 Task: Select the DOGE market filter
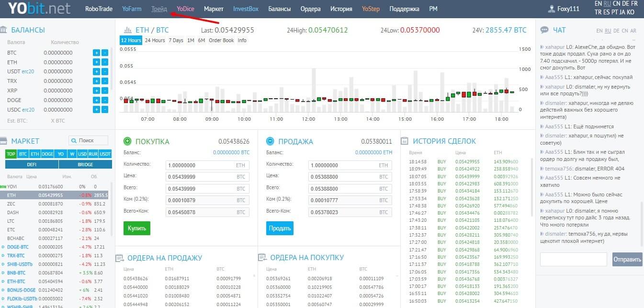coord(47,154)
